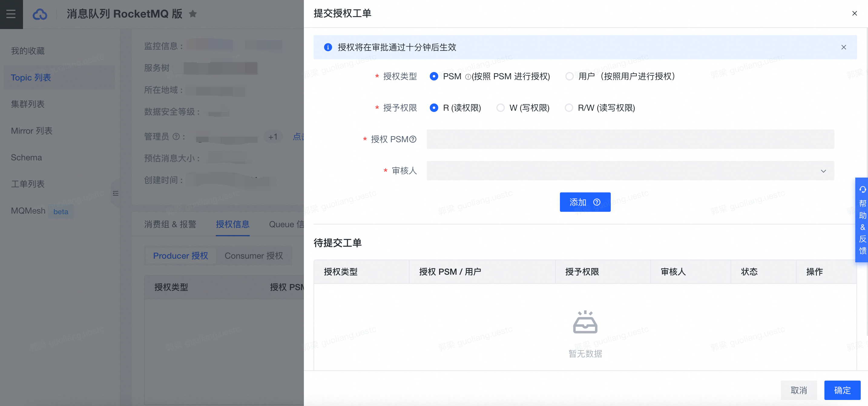Choose R (读权限) permission

[434, 108]
